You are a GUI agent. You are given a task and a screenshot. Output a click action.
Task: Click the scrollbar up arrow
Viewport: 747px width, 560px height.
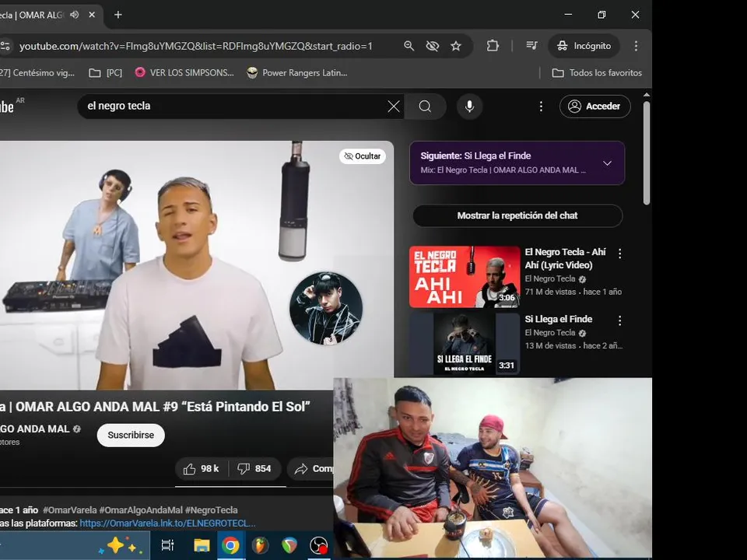coord(647,96)
